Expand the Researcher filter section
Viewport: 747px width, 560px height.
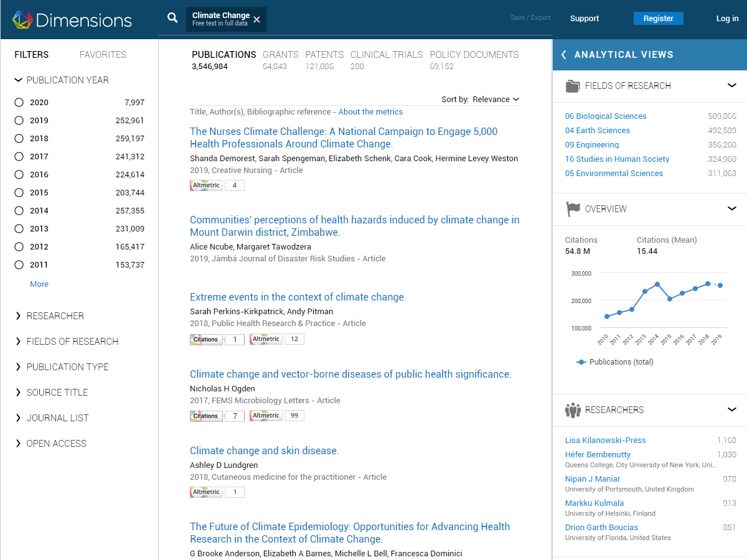[x=55, y=316]
